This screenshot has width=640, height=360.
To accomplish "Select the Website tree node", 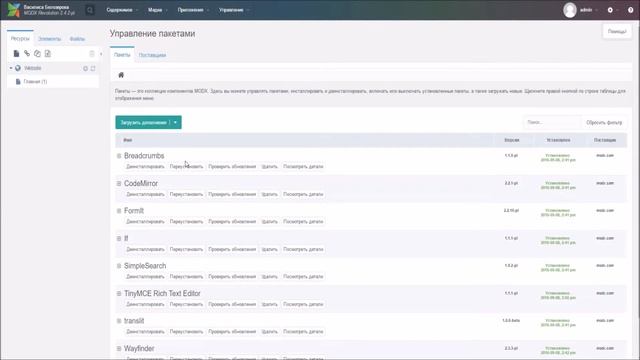I will (33, 68).
